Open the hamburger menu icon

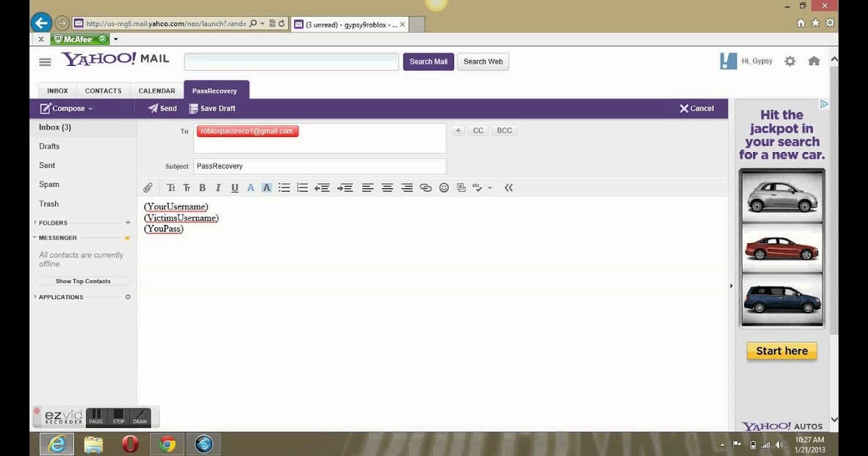pos(45,62)
